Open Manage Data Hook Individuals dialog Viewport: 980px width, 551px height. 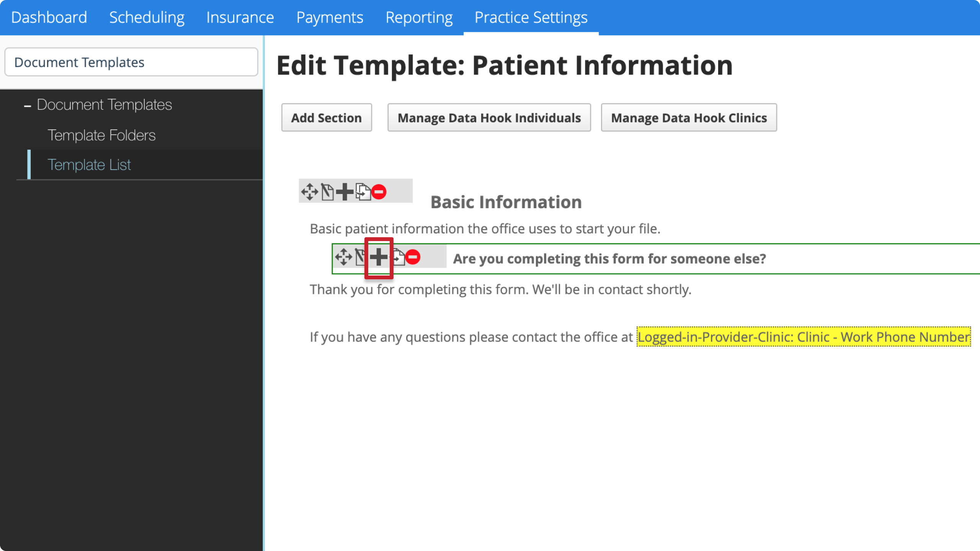click(x=489, y=118)
